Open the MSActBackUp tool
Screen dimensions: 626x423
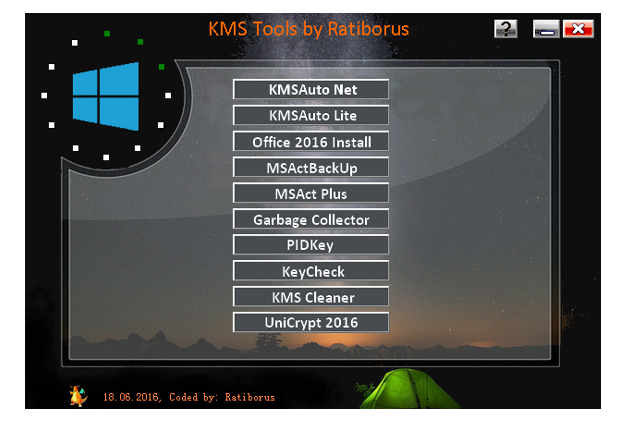pos(311,168)
